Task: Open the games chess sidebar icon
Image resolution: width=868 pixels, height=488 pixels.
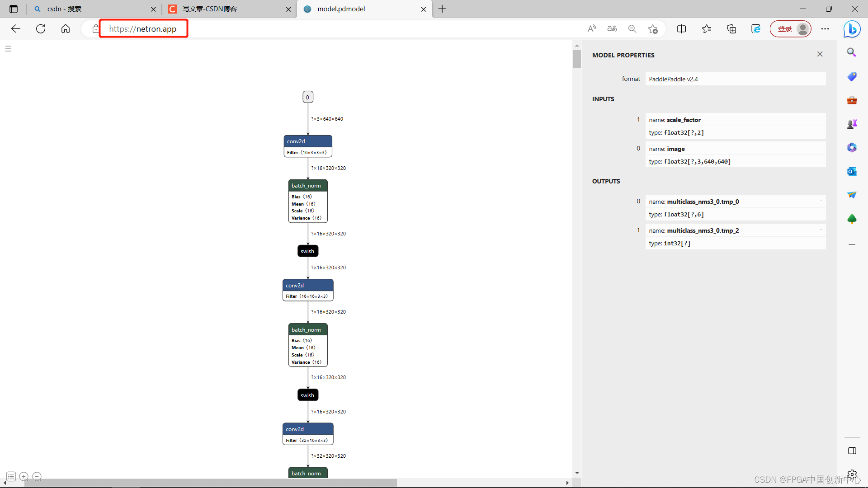Action: [852, 124]
